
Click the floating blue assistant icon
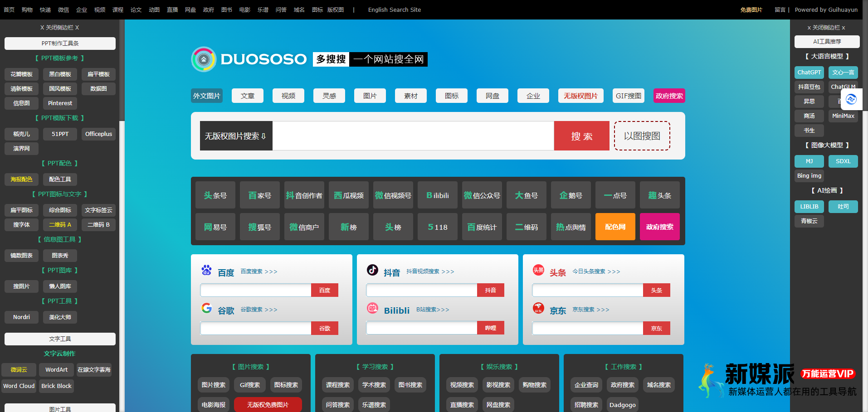point(851,99)
